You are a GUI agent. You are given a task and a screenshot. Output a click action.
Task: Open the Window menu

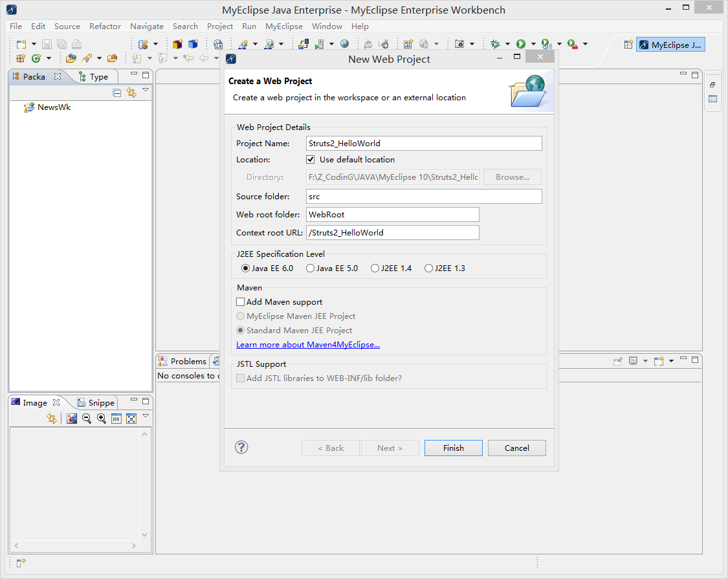click(x=327, y=27)
